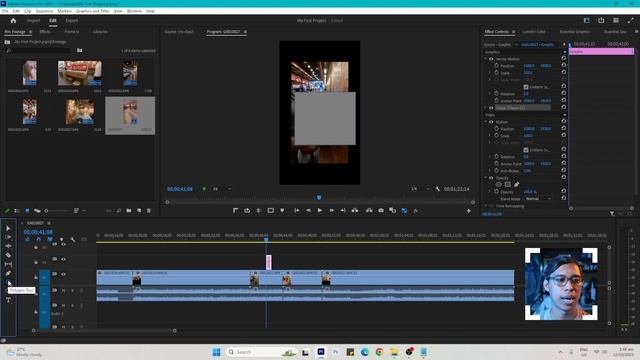Toggle Uniform Scale checkbox under Vector Motion
Image resolution: width=640 pixels, height=360 pixels.
click(526, 87)
